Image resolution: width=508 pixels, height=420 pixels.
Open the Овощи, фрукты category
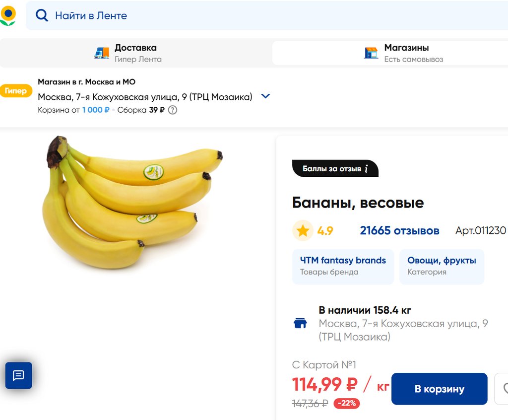[442, 266]
